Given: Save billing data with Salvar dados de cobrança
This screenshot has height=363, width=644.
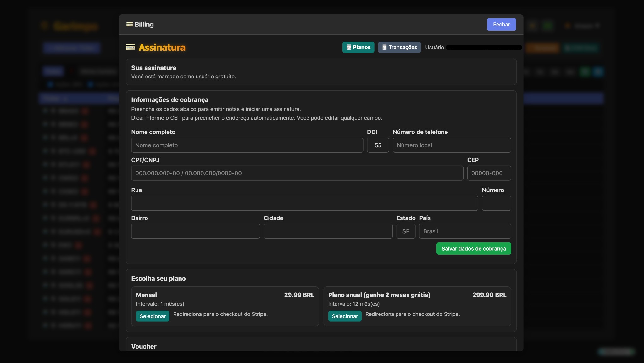Looking at the screenshot, I should [x=473, y=248].
